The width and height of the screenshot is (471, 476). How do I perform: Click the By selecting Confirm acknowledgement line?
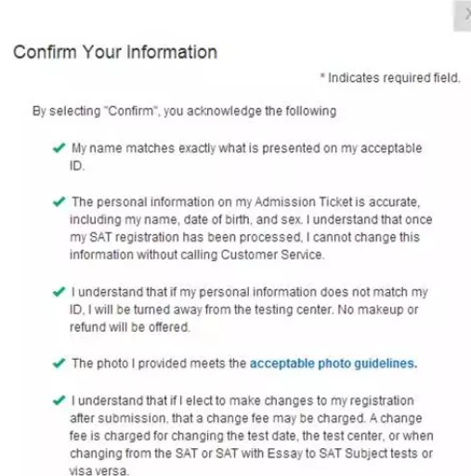pos(184,111)
